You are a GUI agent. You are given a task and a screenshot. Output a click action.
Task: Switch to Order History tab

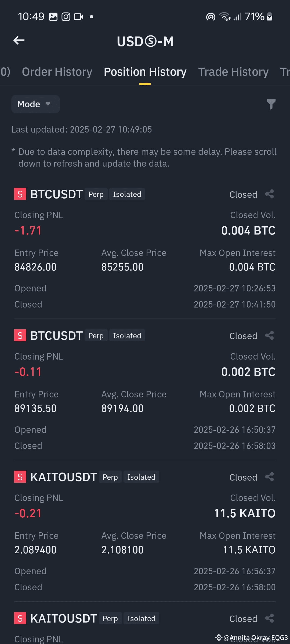point(57,72)
